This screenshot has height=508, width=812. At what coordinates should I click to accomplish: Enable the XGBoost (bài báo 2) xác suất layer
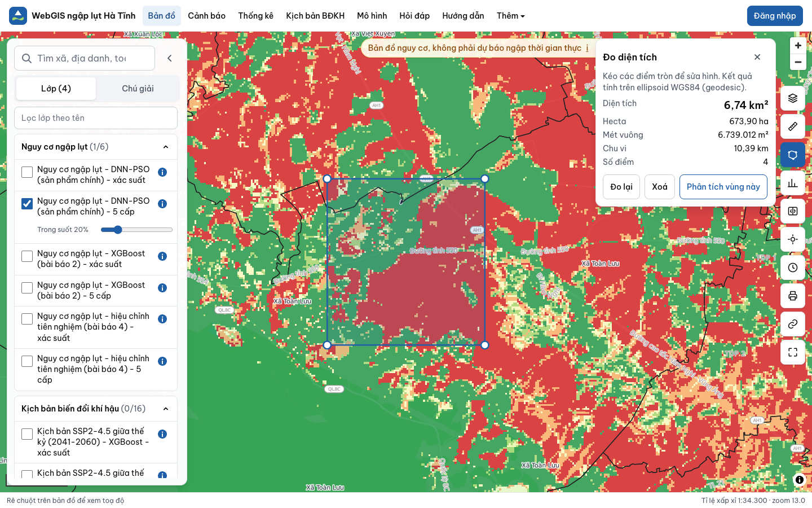tap(27, 256)
